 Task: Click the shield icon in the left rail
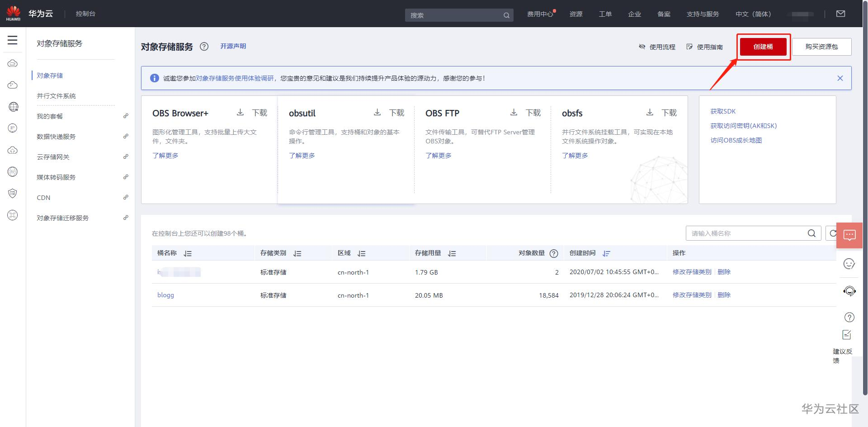click(13, 194)
